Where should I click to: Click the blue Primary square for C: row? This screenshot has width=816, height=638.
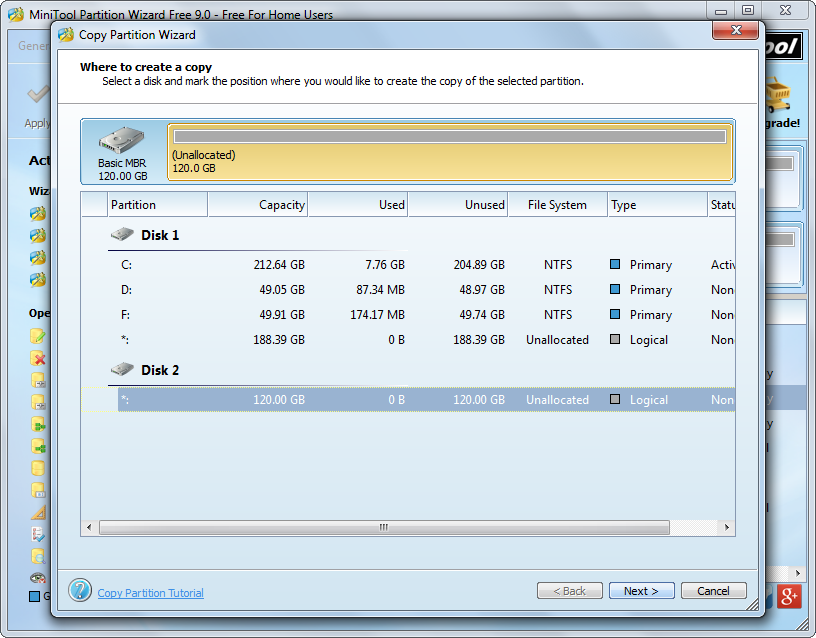pyautogui.click(x=615, y=264)
